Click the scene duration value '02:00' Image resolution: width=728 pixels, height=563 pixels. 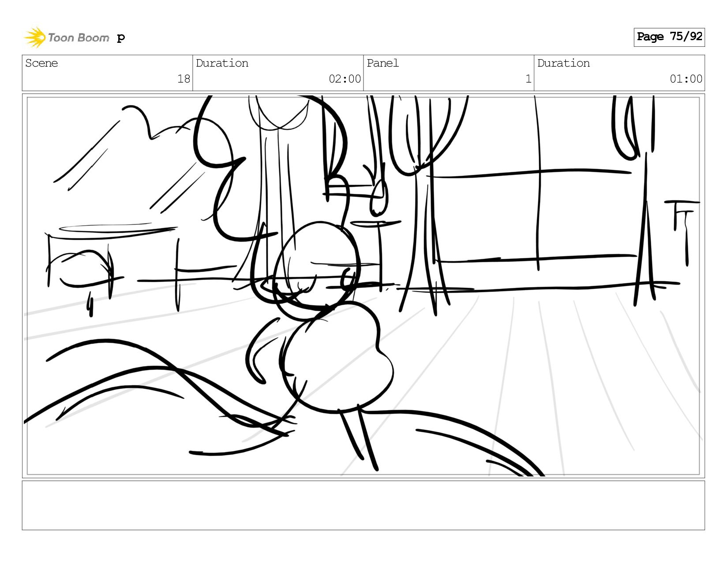[345, 79]
